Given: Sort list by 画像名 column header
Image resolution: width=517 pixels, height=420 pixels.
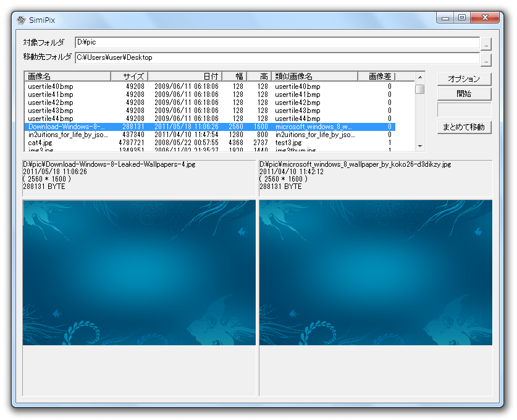Looking at the screenshot, I should click(67, 77).
